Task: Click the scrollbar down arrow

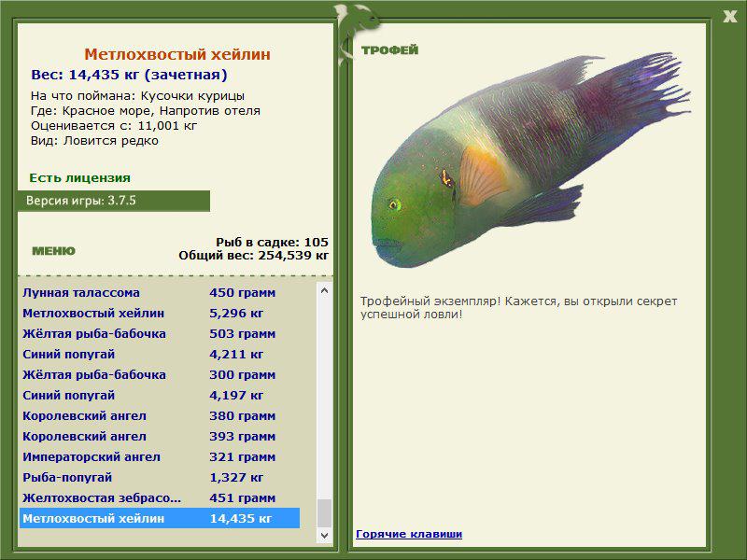Action: coord(324,535)
